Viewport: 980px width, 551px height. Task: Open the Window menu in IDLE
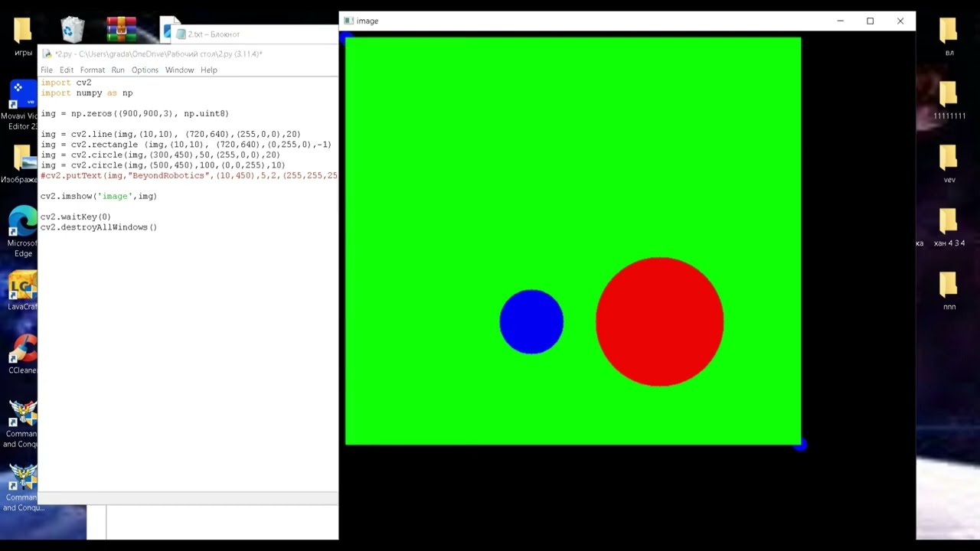click(x=179, y=70)
